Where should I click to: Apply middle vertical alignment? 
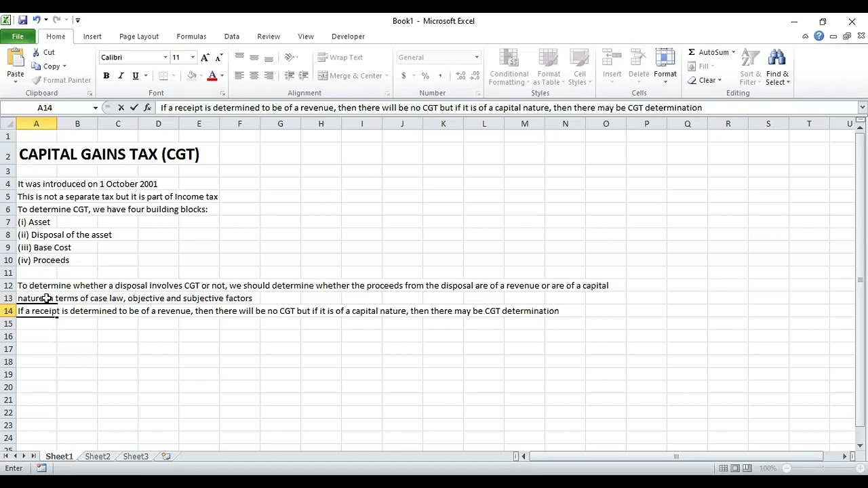254,58
